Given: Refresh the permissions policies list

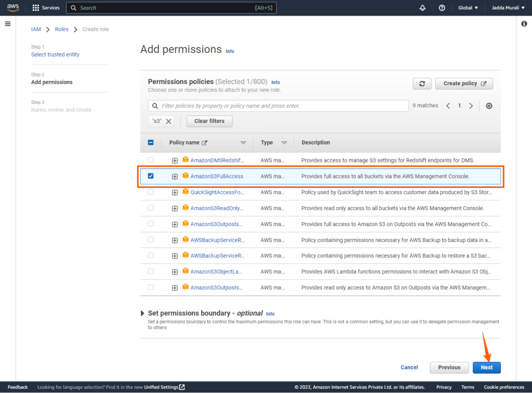Looking at the screenshot, I should 422,84.
